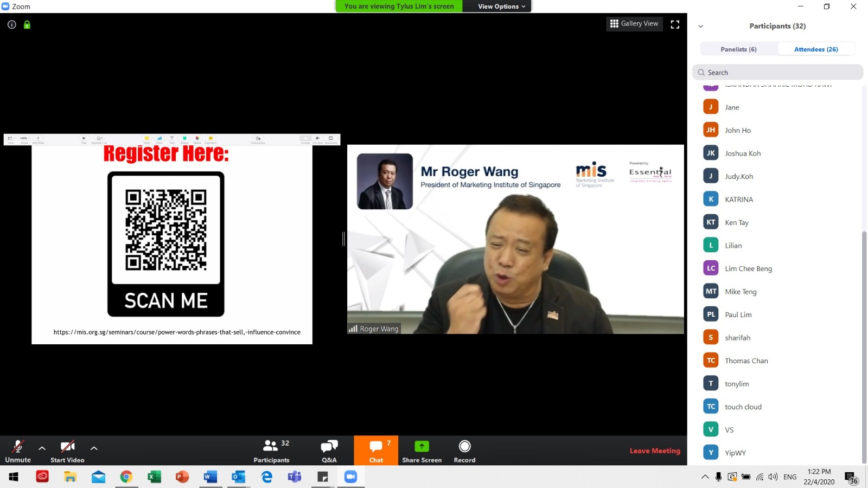
Task: Open the View Options dropdown
Action: [501, 7]
